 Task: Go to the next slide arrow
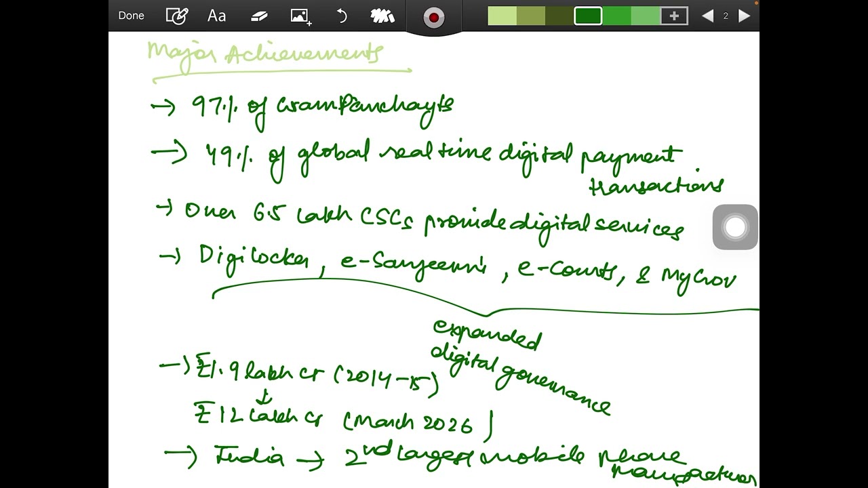coord(744,16)
